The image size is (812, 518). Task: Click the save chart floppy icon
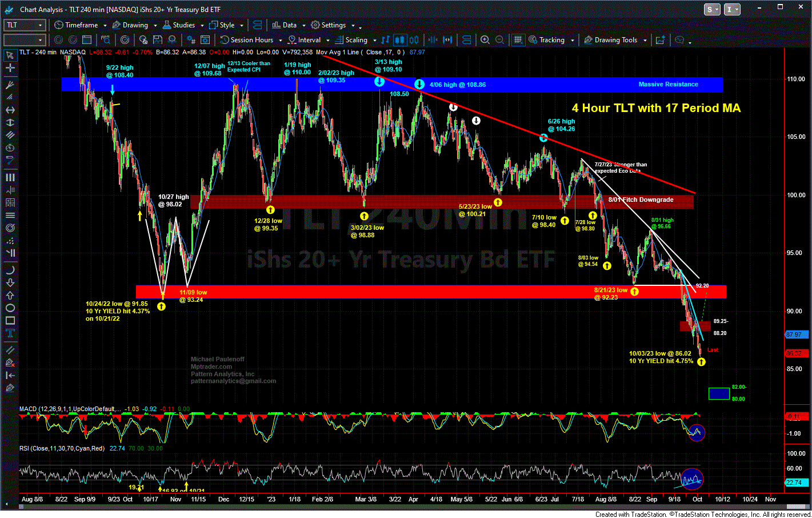(157, 40)
